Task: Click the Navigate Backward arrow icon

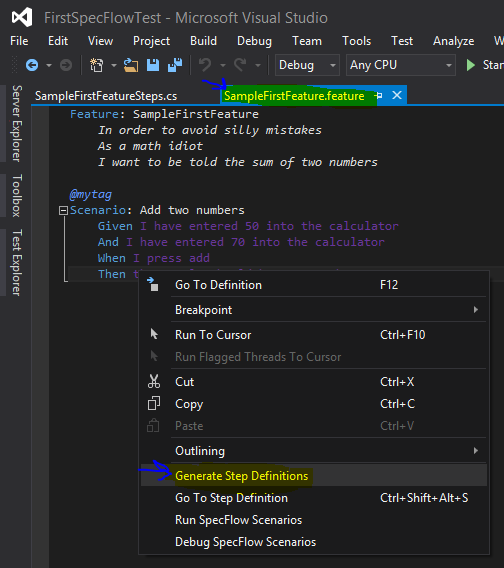Action: pos(32,65)
